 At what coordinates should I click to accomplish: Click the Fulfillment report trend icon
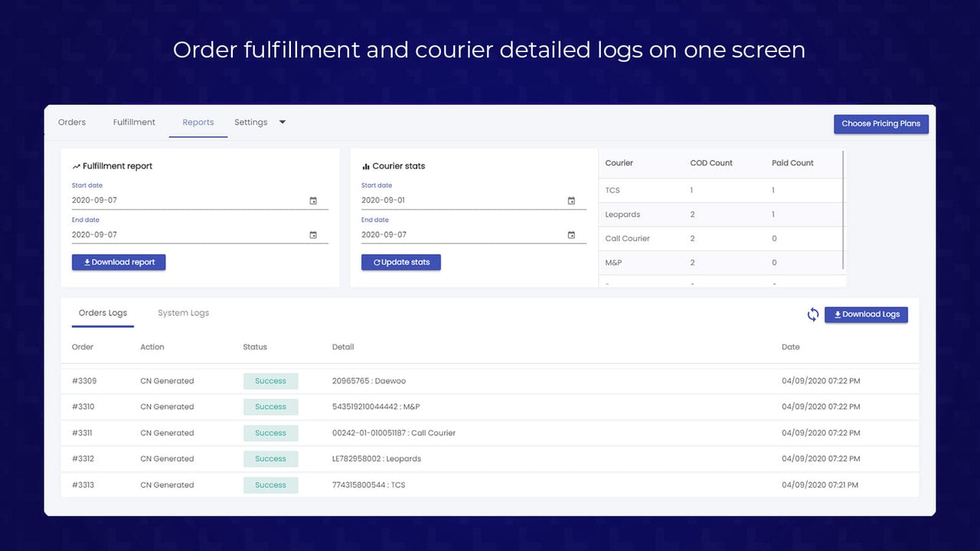(x=77, y=166)
